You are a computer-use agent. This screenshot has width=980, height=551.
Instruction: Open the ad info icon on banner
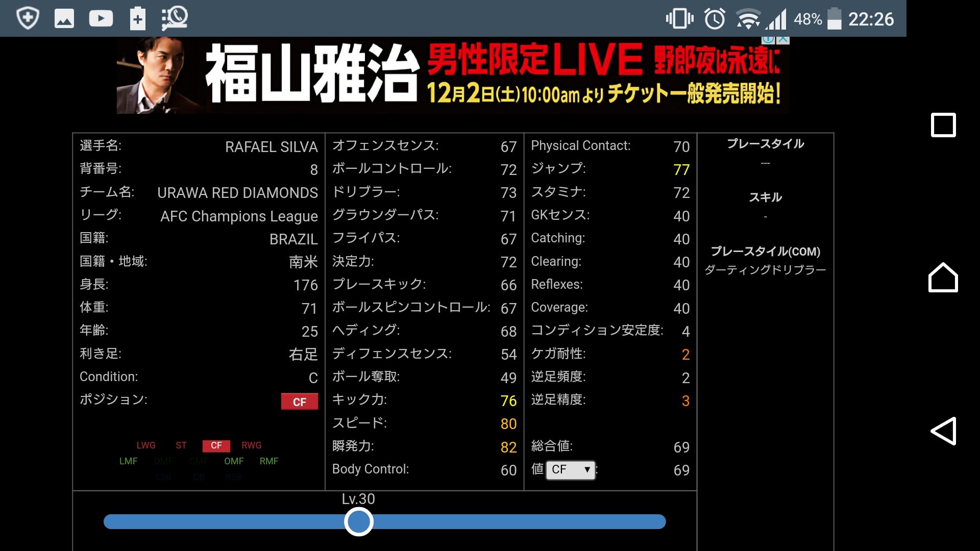tap(768, 39)
